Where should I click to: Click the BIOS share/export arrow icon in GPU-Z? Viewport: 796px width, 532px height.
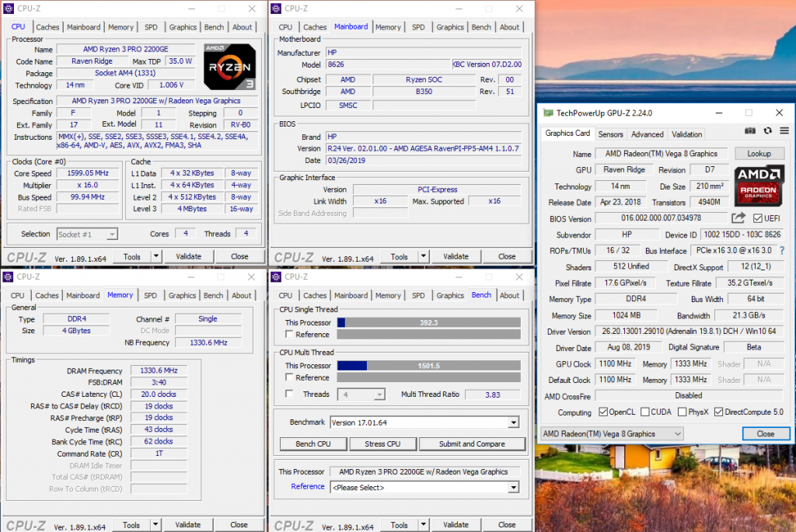[738, 218]
